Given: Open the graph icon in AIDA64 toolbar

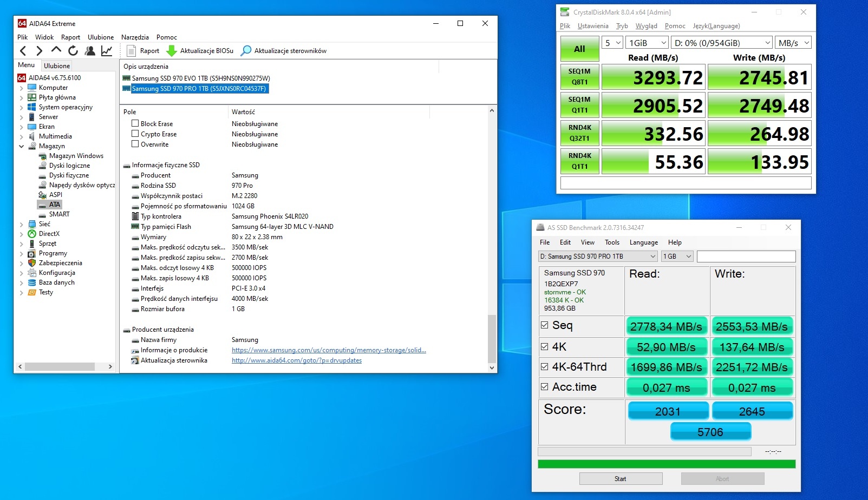Looking at the screenshot, I should click(x=107, y=51).
